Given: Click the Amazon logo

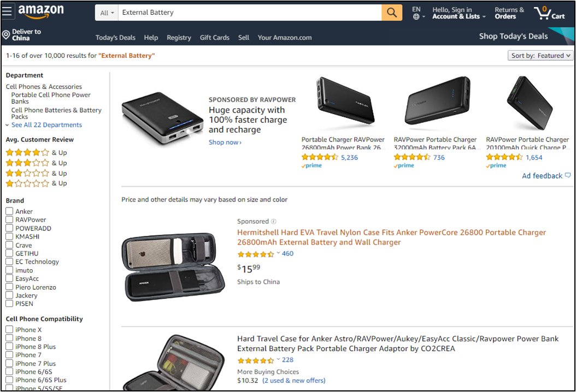Looking at the screenshot, I should [40, 11].
